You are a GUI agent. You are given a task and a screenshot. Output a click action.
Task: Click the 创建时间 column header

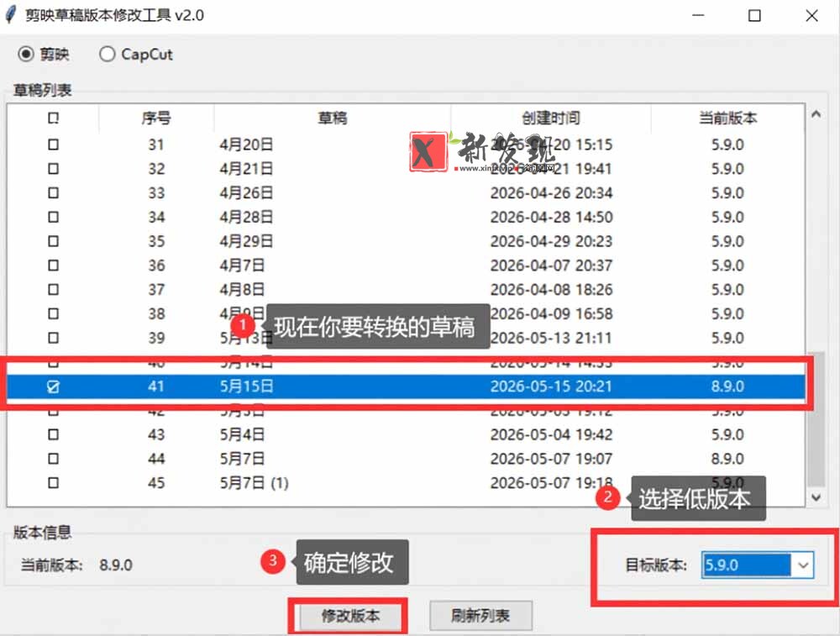click(551, 118)
